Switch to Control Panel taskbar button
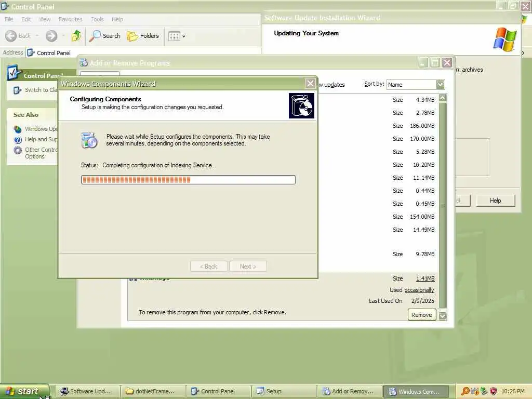 pyautogui.click(x=219, y=392)
